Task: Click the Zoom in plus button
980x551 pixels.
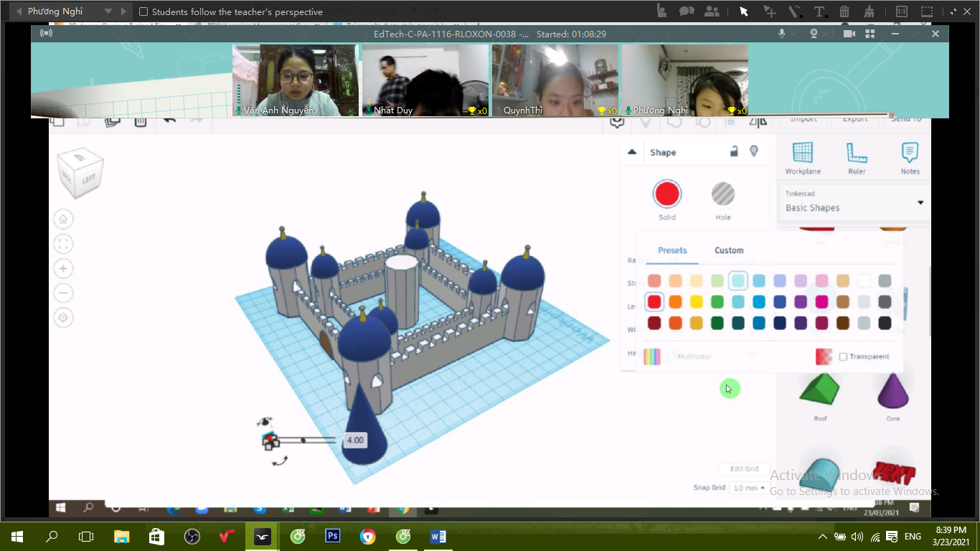Action: tap(63, 268)
